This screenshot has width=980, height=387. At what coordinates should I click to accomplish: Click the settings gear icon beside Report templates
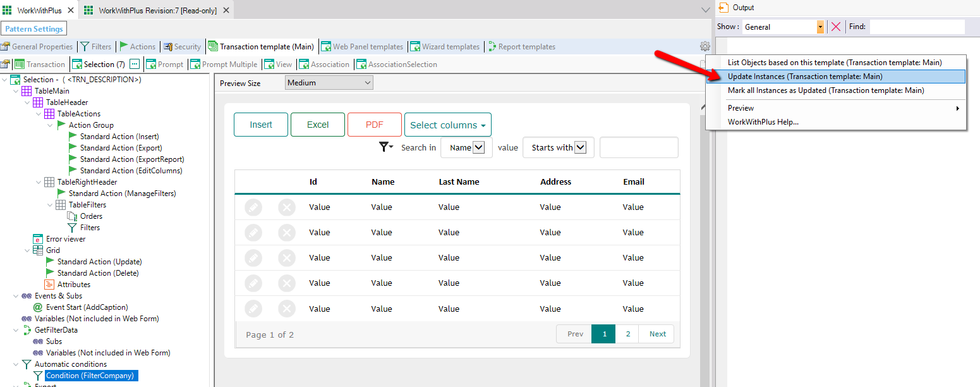705,46
